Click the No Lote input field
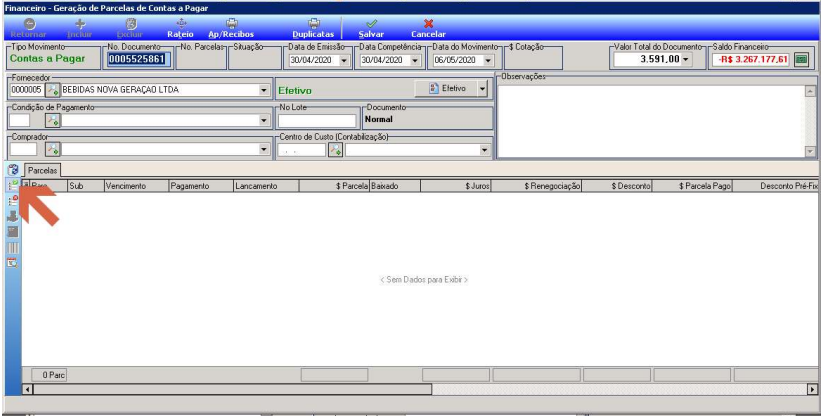 click(317, 121)
